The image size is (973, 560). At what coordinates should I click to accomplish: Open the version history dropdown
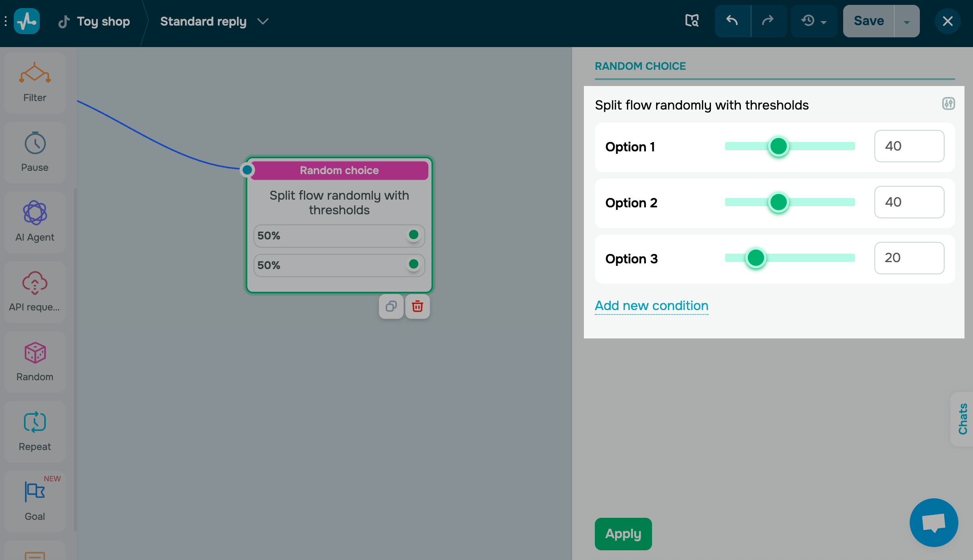click(814, 21)
